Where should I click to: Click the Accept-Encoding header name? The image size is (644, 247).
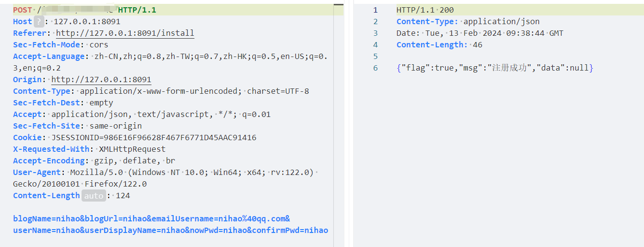(x=49, y=160)
